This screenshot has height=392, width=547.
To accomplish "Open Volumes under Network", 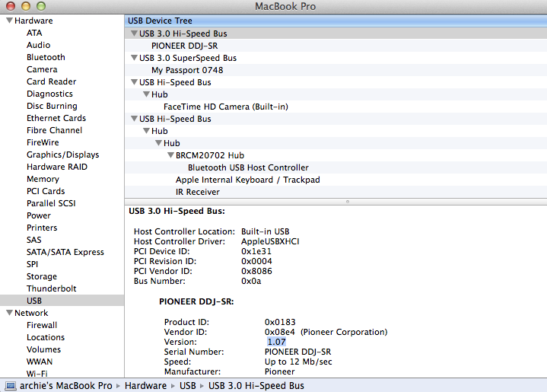I will pyautogui.click(x=43, y=349).
